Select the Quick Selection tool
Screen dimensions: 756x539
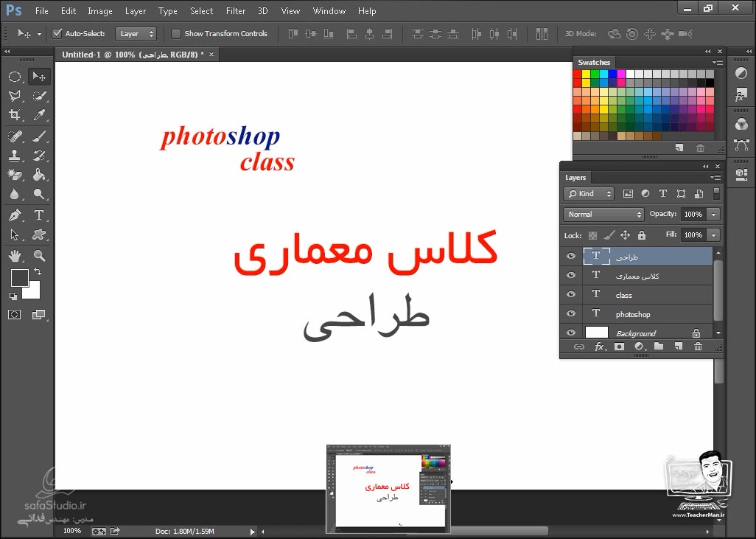click(x=39, y=96)
